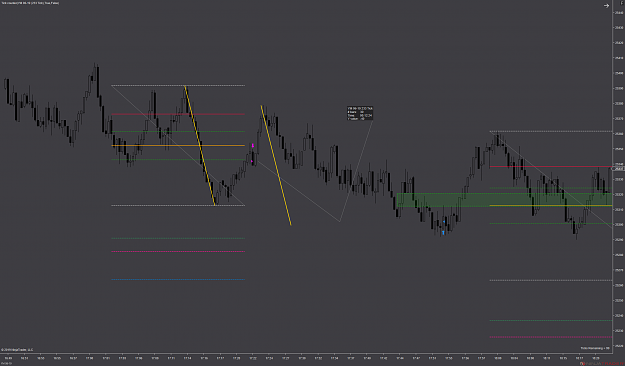Select the second thick yellow diagonal line
The width and height of the screenshot is (625, 366).
276,165
